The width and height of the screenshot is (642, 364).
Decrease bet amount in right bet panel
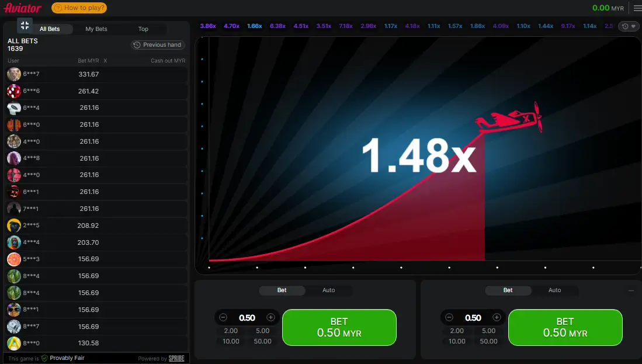click(449, 317)
